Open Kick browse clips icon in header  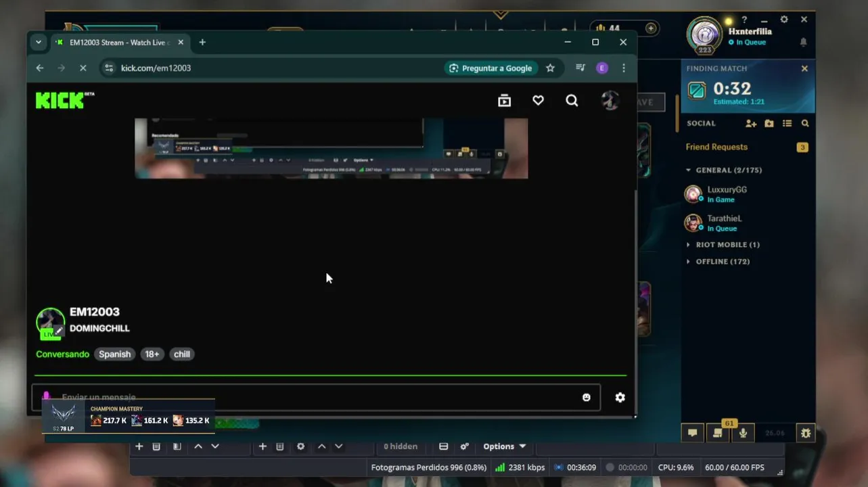[504, 101]
